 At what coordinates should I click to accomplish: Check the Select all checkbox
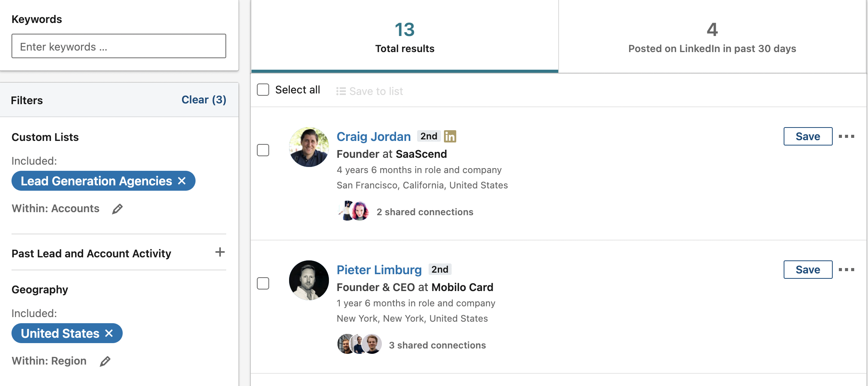263,90
